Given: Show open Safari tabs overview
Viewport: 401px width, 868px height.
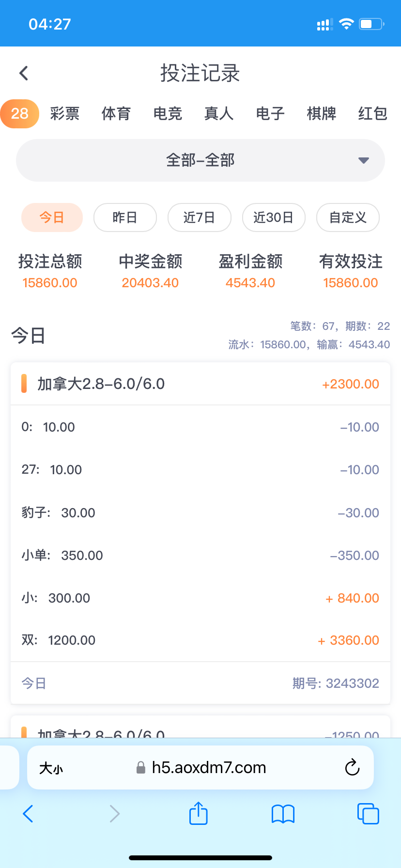Looking at the screenshot, I should (368, 814).
